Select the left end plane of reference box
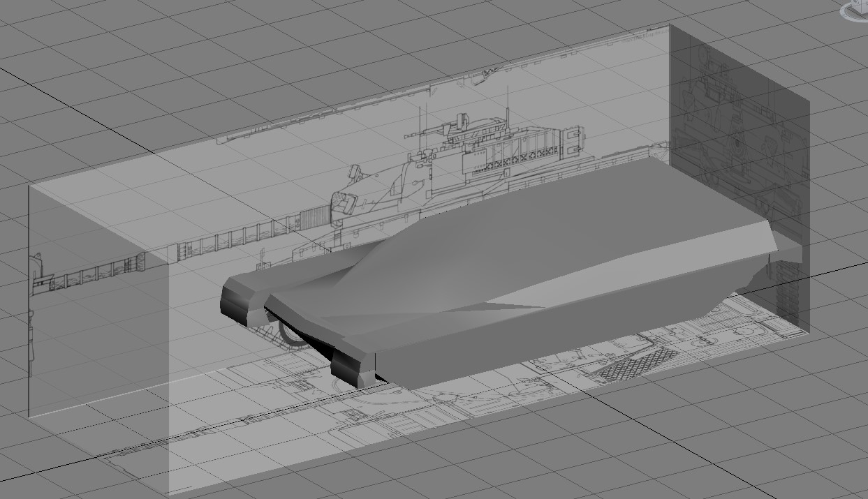This screenshot has height=499, width=868. [99, 338]
